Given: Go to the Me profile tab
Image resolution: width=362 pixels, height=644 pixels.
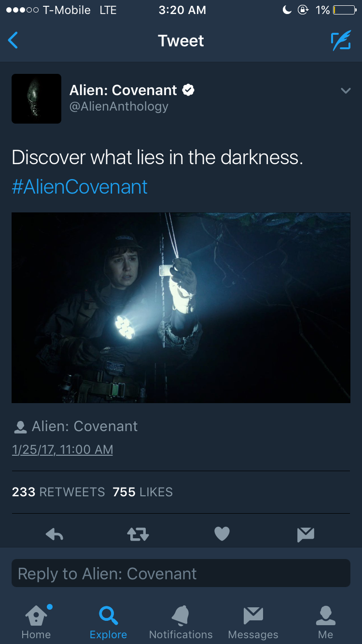Looking at the screenshot, I should (x=325, y=621).
